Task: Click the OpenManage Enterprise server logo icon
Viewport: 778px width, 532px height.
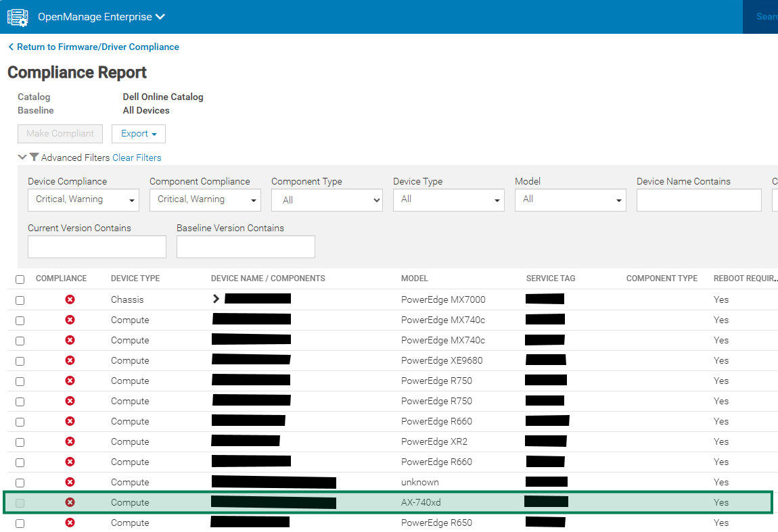Action: (x=18, y=17)
